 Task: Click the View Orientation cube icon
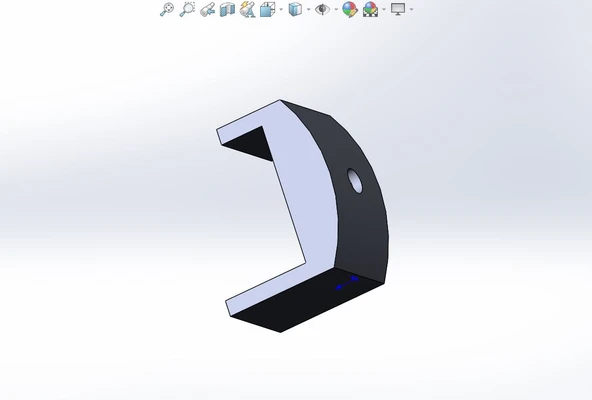point(267,9)
